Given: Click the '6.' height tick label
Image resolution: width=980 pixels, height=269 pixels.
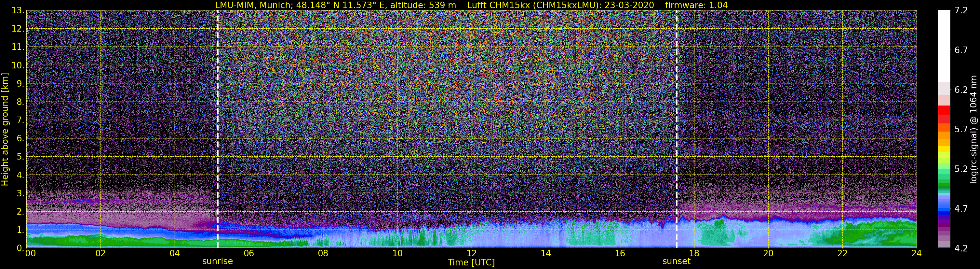Looking at the screenshot, I should tap(20, 138).
